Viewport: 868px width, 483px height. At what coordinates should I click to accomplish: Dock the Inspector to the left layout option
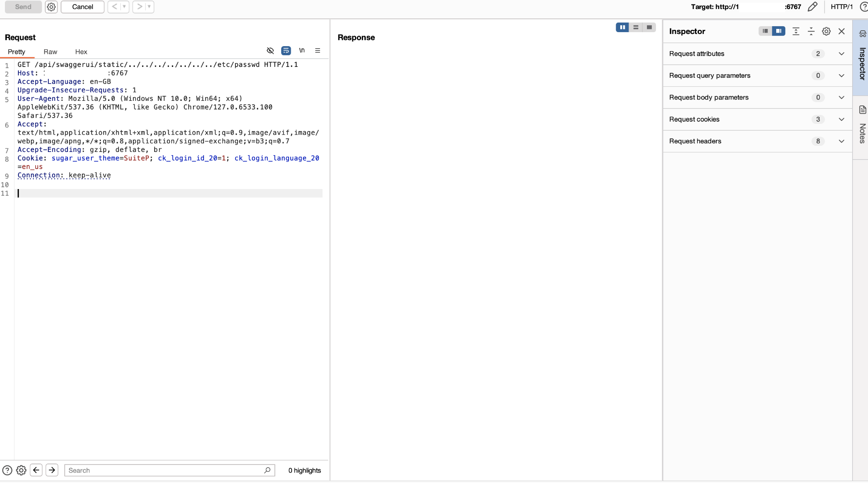coord(765,31)
